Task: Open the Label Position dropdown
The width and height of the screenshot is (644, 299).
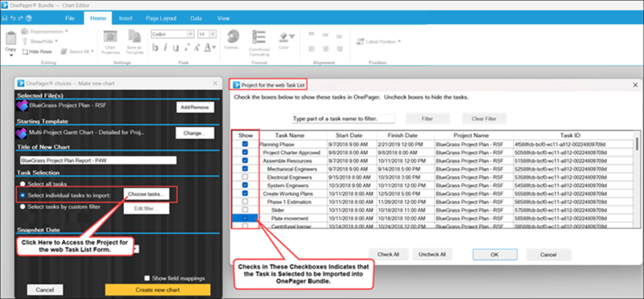Action: [x=398, y=42]
